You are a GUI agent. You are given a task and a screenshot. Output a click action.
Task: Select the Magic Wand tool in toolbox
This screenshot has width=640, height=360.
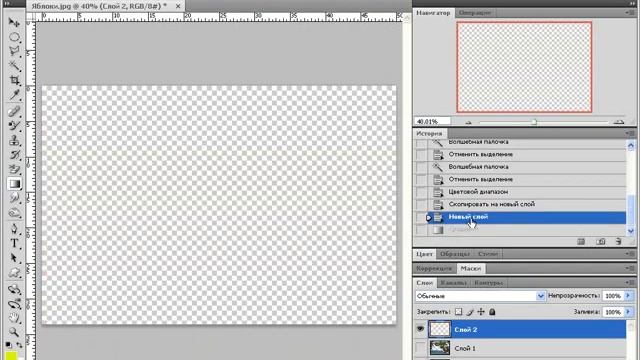(x=14, y=66)
